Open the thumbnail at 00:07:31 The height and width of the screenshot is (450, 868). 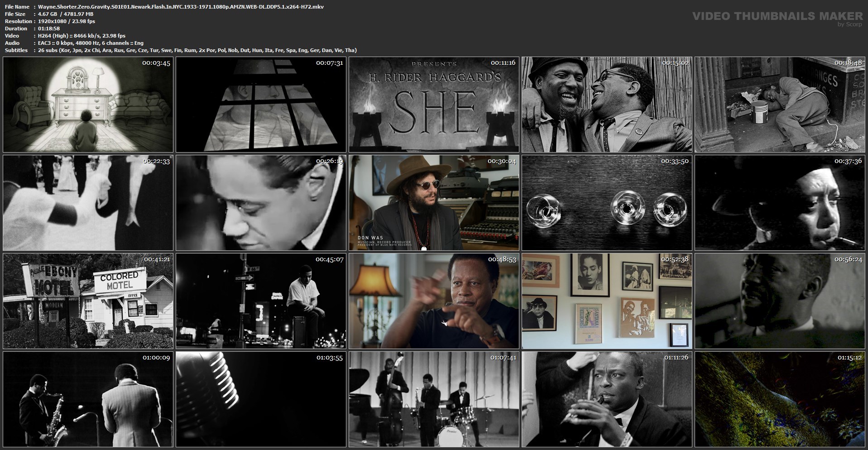(261, 105)
